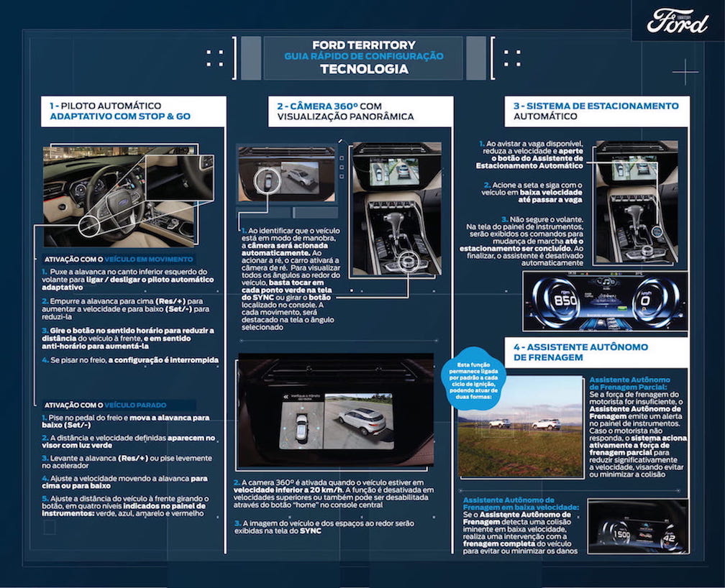This screenshot has height=588, width=725.
Task: Click step 'Ajuste a velocidade movendo a alavanca'
Action: [125, 482]
